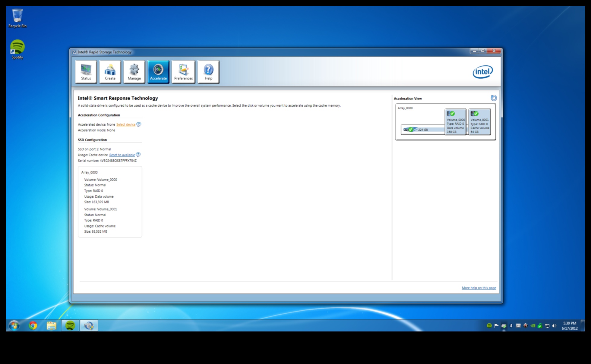
Task: Open Spotify from the taskbar
Action: (70, 325)
